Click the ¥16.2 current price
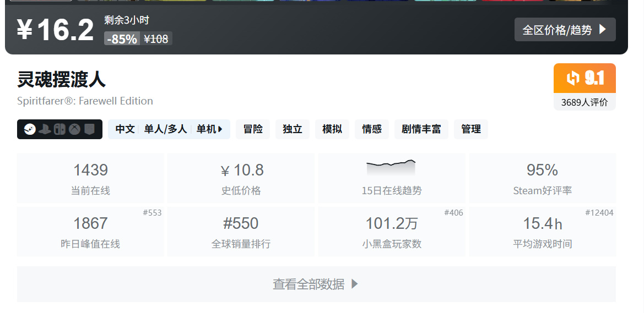 (56, 30)
